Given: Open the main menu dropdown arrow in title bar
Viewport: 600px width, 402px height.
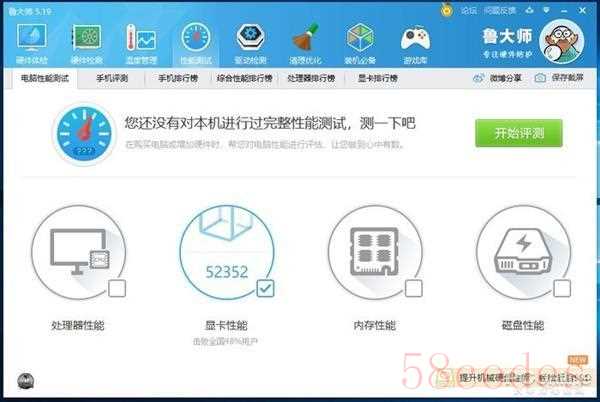Looking at the screenshot, I should click(x=546, y=11).
